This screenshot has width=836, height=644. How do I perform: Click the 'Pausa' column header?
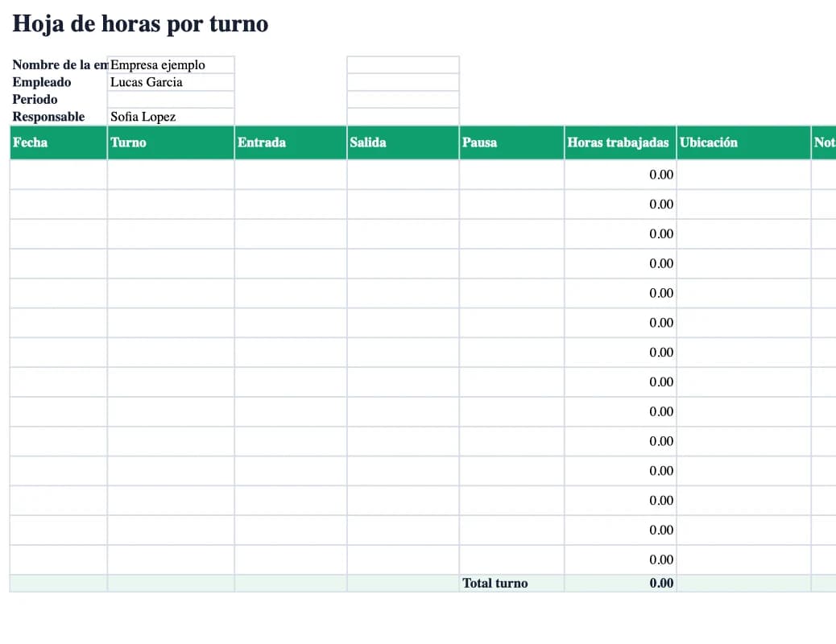click(x=512, y=142)
